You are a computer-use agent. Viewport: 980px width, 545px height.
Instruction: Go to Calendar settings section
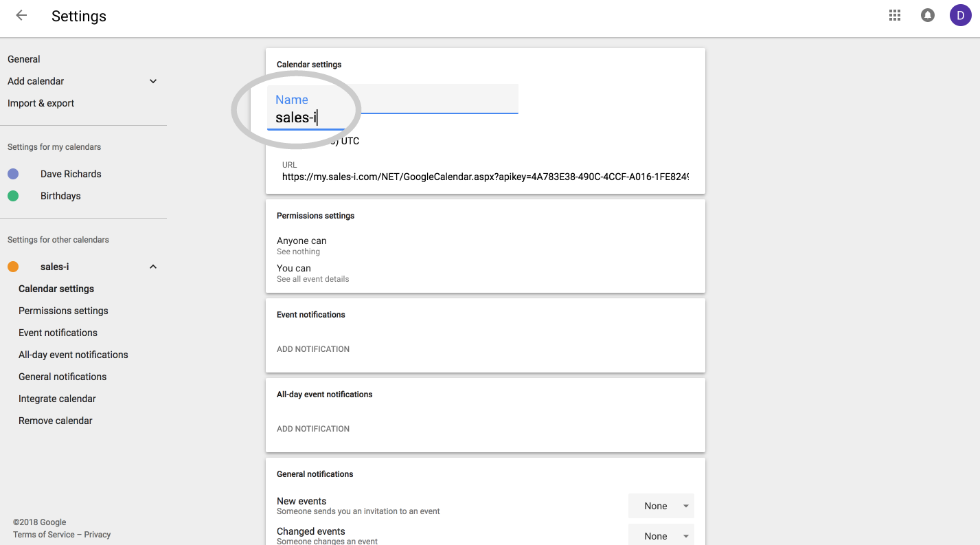56,289
